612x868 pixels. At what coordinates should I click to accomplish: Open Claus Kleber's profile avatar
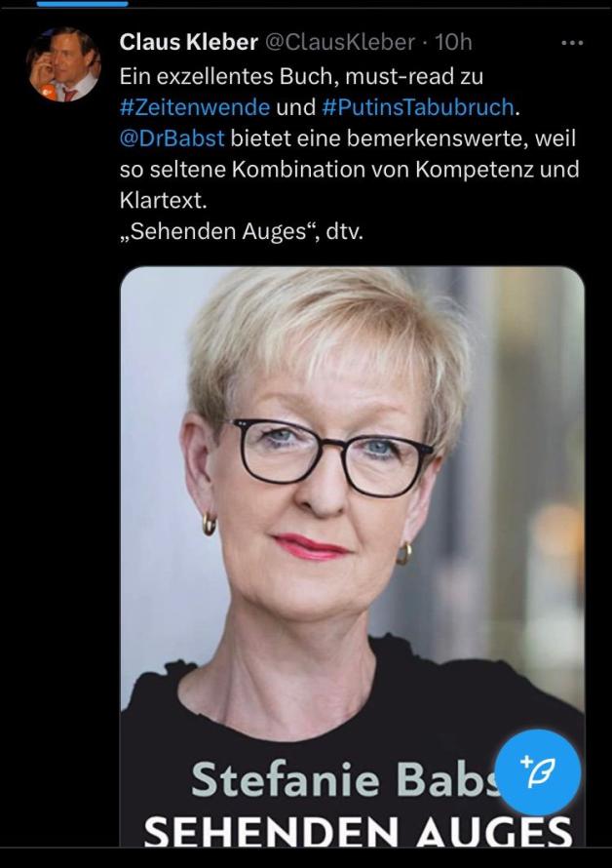pos(64,64)
